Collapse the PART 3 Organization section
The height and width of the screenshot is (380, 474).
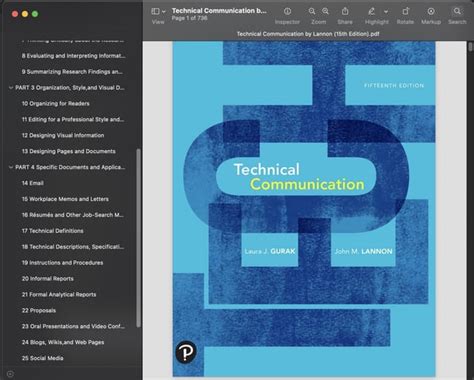11,88
